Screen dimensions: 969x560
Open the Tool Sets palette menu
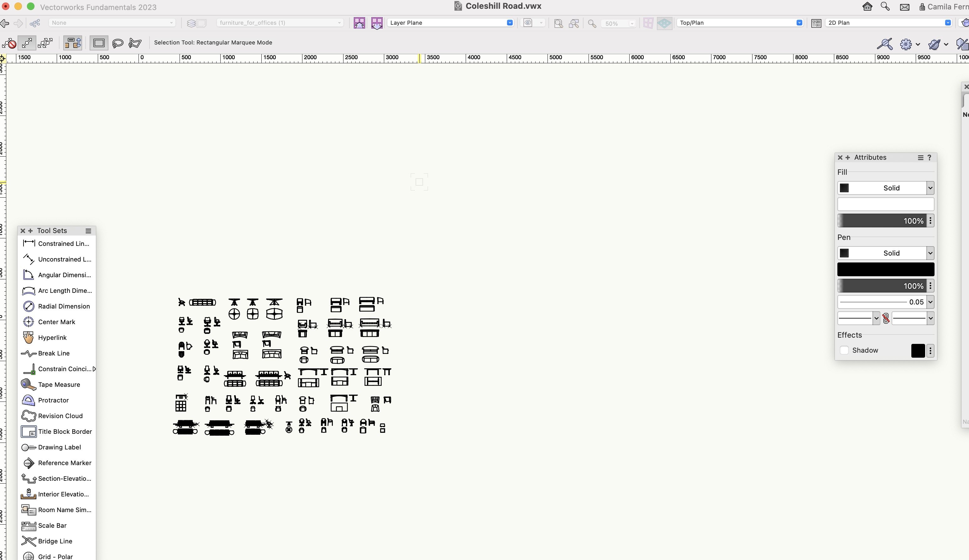click(x=88, y=231)
